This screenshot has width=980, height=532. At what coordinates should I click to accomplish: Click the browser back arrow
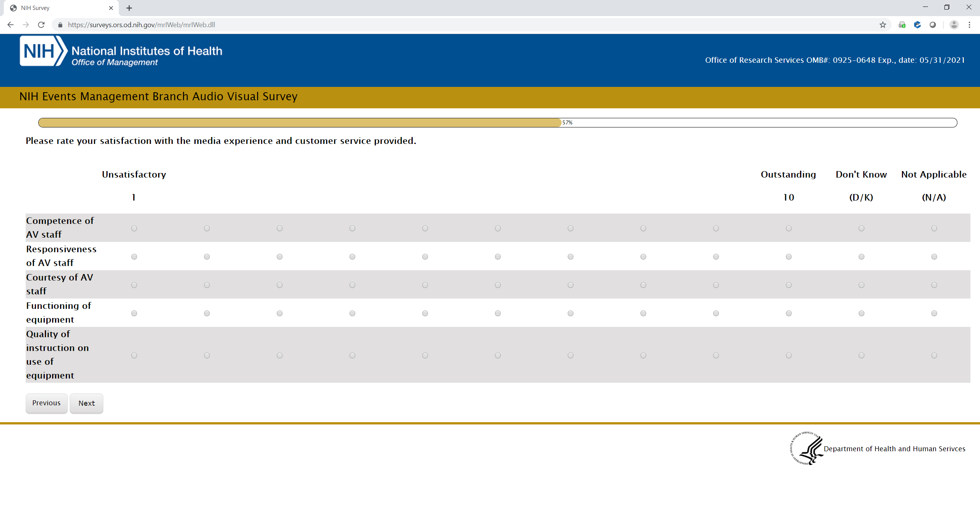10,25
